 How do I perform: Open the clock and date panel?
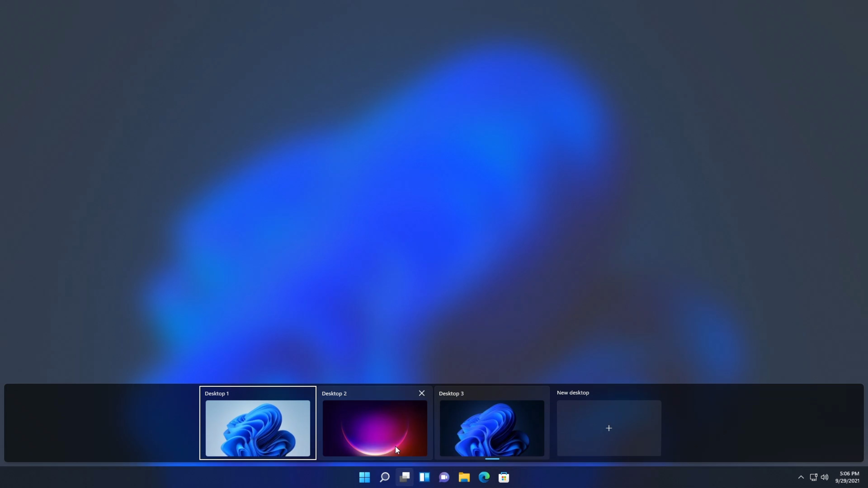847,477
